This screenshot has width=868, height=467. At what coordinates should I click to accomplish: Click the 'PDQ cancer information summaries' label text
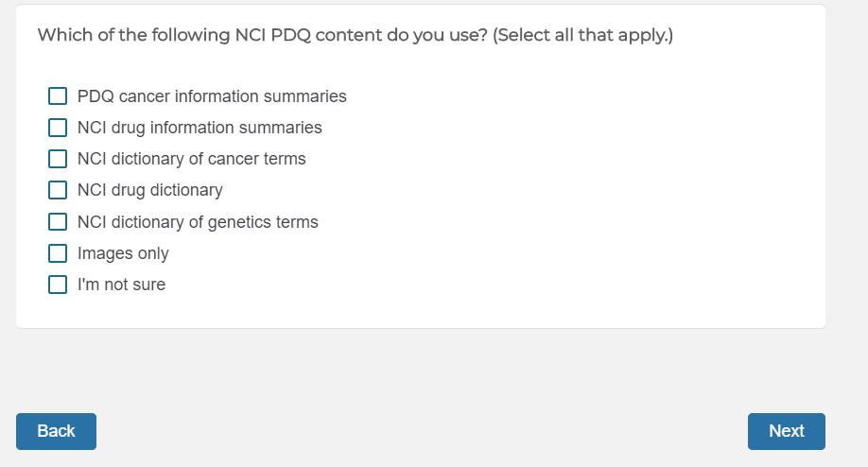pyautogui.click(x=212, y=96)
